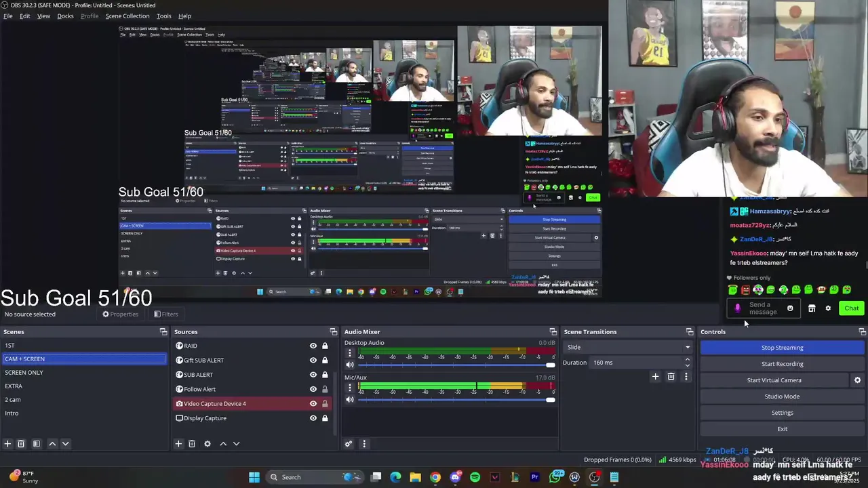Mute Mic/Aux speaker icon
This screenshot has height=488, width=868.
pos(350,400)
